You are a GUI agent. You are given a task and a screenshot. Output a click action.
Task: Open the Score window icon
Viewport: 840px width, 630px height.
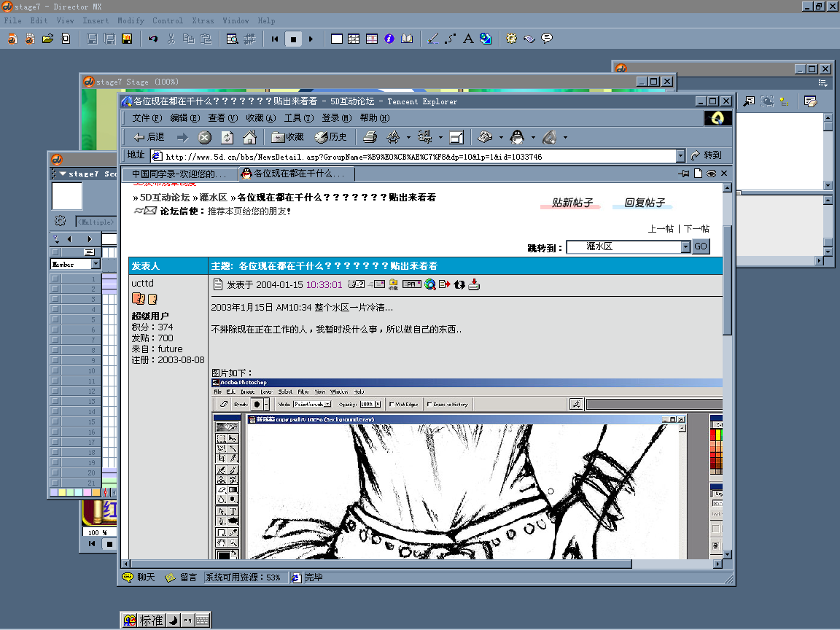coord(372,39)
